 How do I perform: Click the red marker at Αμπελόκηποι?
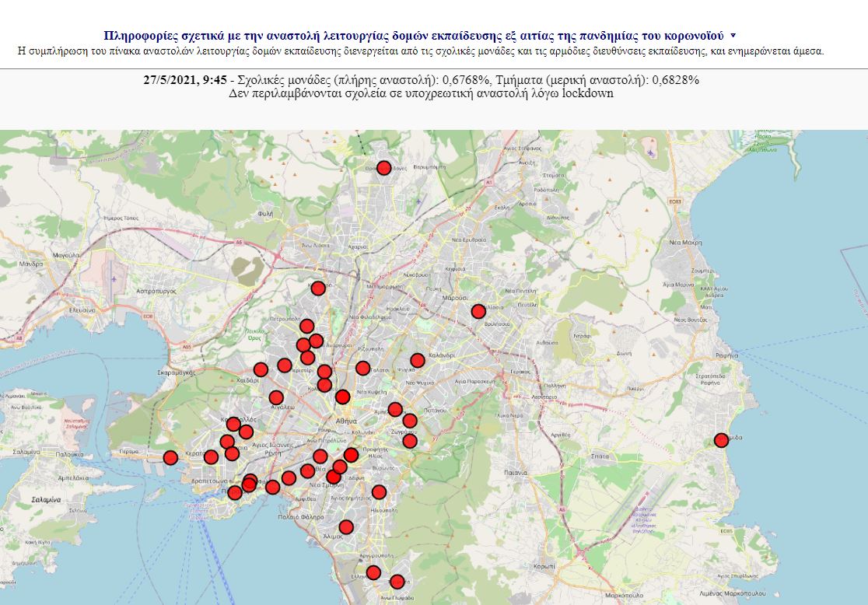point(395,409)
